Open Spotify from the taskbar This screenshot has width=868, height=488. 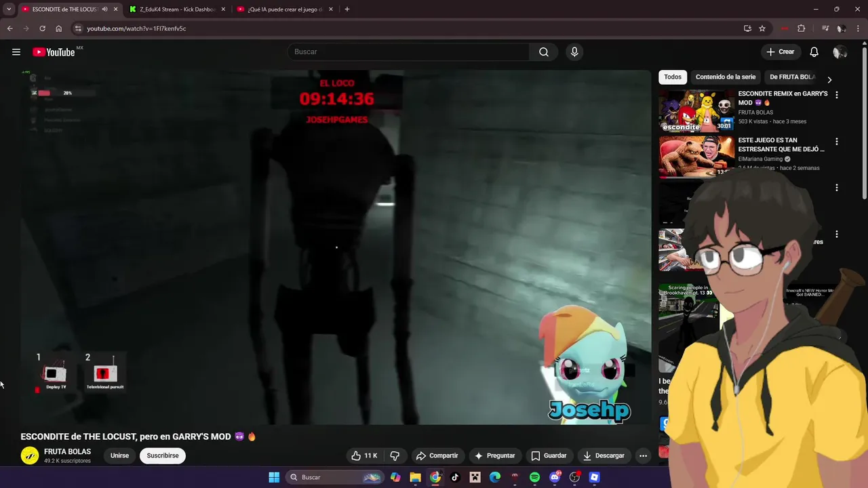coord(534,477)
